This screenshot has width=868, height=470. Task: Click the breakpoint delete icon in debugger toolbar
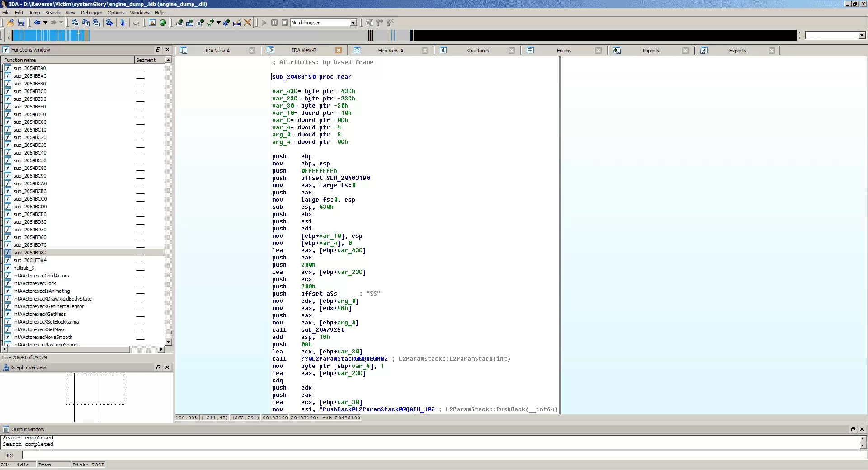[390, 23]
